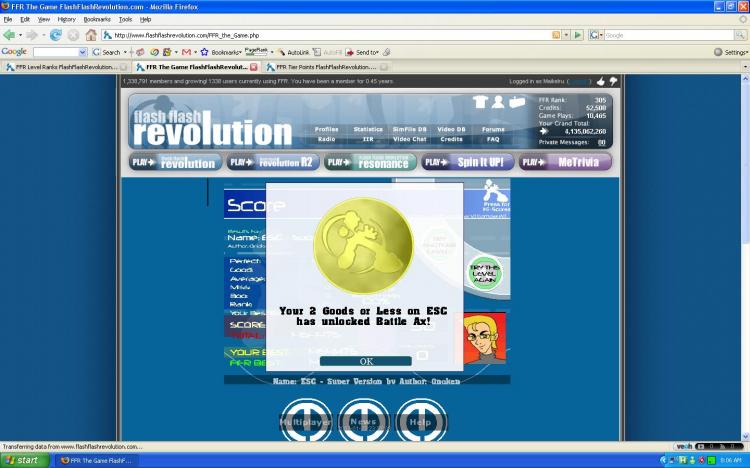Image resolution: width=750 pixels, height=468 pixels.
Task: Open the Bookmarks menu
Action: coord(97,20)
